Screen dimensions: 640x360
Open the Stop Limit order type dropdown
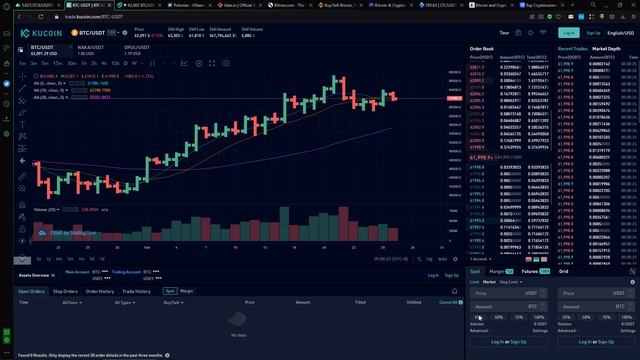[x=511, y=282]
